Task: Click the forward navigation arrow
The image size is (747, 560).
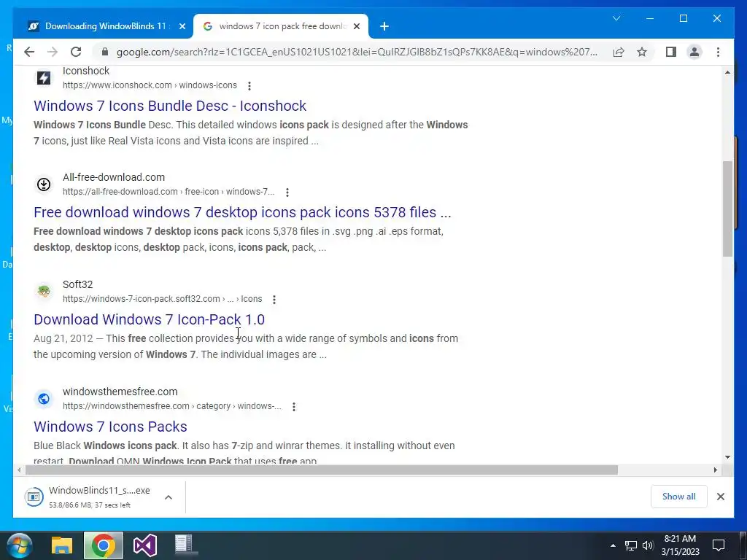Action: [x=53, y=52]
